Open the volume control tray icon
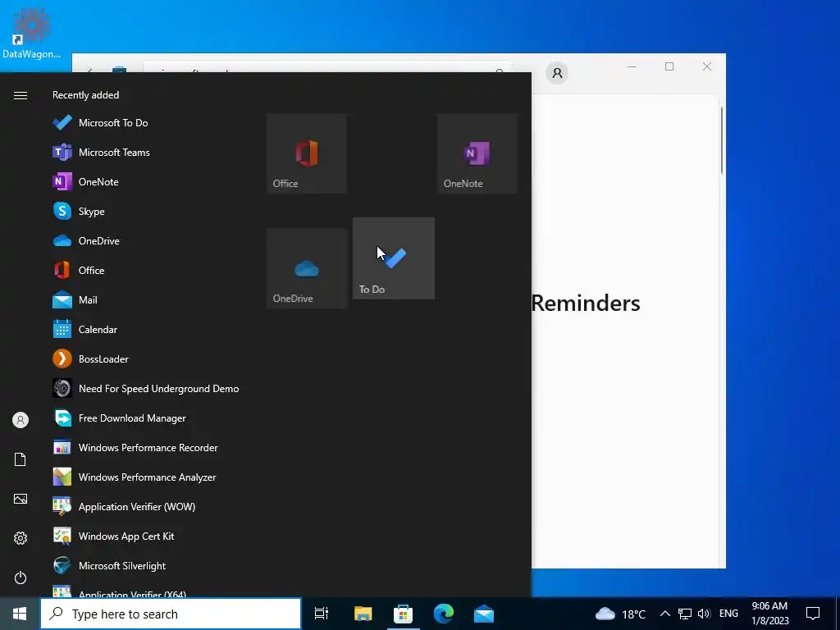Screen dimensions: 840x630 tap(704, 614)
